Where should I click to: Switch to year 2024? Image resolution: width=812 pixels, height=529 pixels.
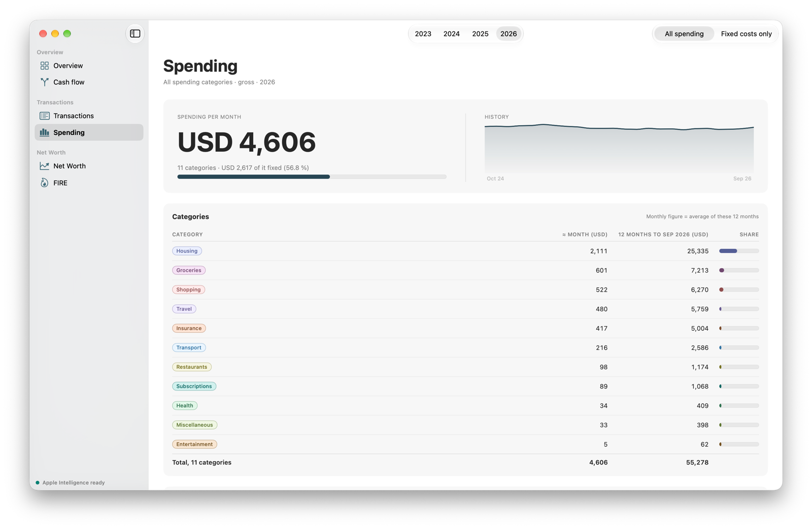coord(451,34)
